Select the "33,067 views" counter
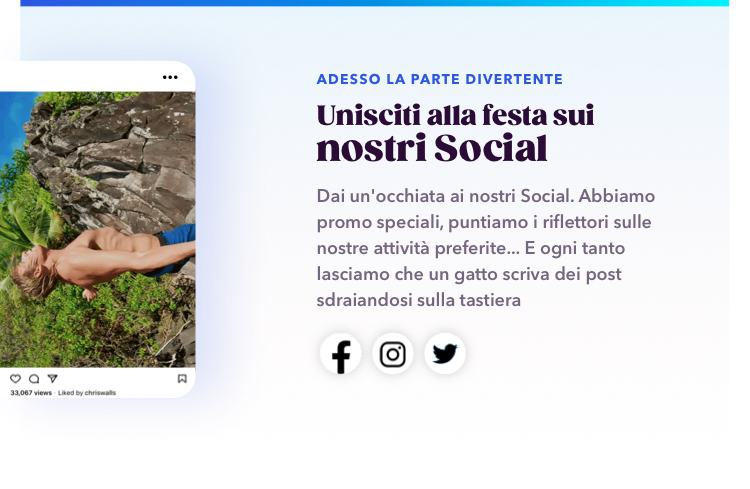750x489 pixels. click(31, 393)
